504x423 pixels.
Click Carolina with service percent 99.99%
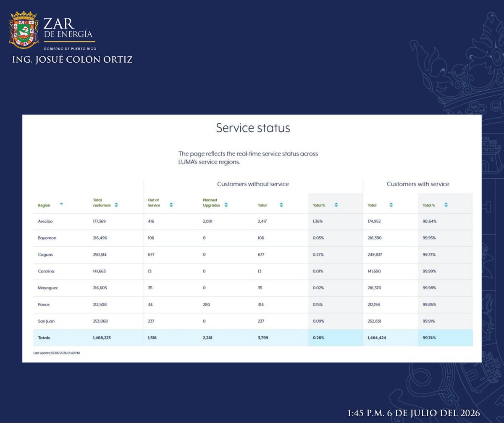[429, 271]
